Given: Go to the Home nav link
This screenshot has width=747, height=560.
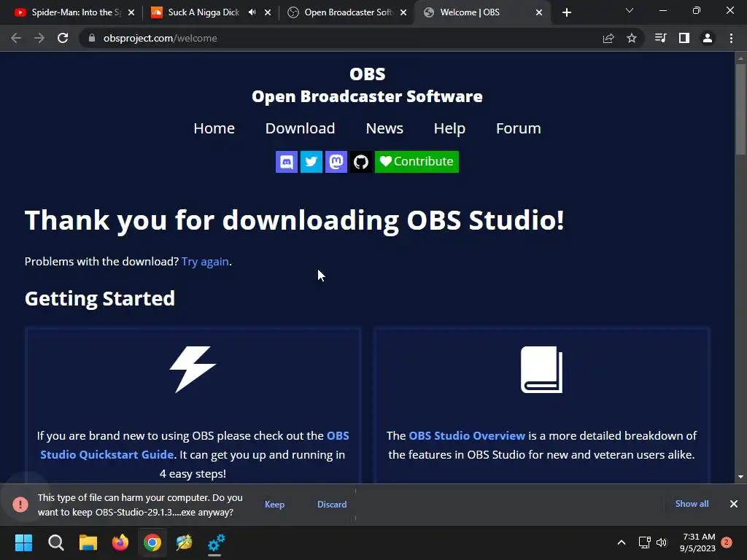Looking at the screenshot, I should coord(214,128).
